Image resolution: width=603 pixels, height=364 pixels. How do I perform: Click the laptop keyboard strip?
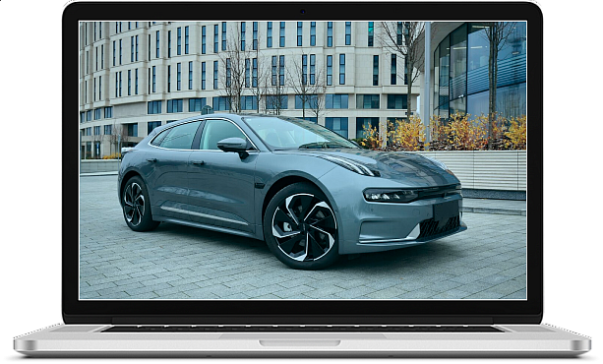303,329
